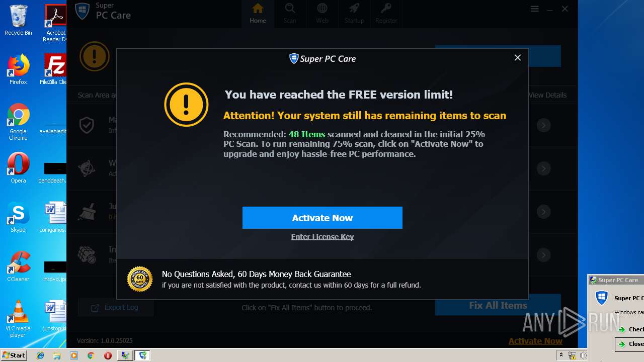The height and width of the screenshot is (362, 644).
Task: Click Super PC Care shield logo in dialog
Action: click(x=294, y=59)
